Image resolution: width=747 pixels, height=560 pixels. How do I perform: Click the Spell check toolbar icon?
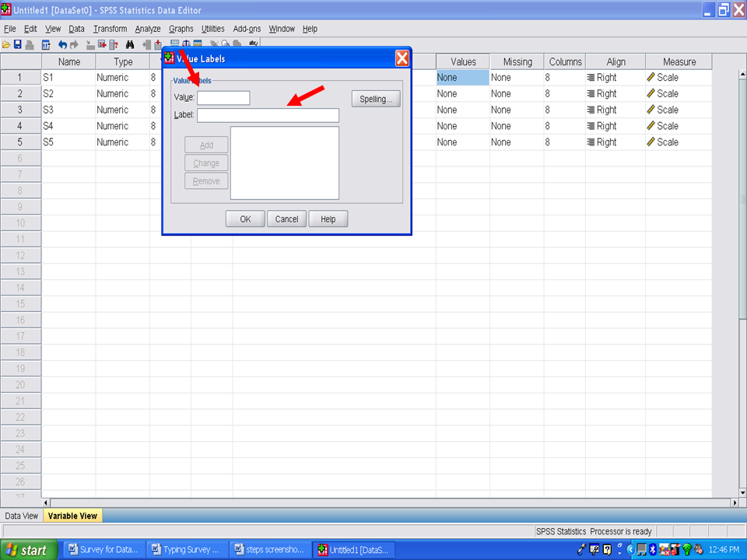coord(254,45)
